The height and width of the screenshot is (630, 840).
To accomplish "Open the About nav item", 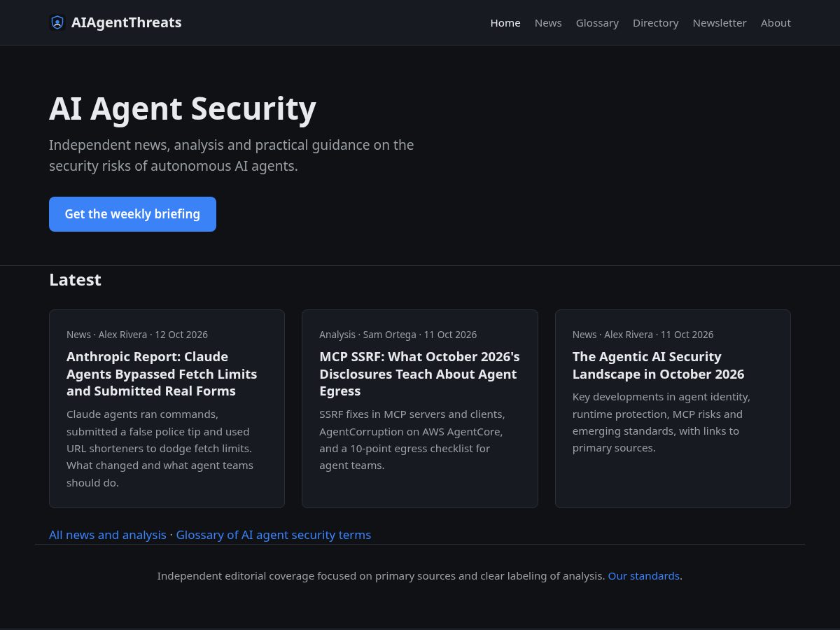I will point(776,23).
